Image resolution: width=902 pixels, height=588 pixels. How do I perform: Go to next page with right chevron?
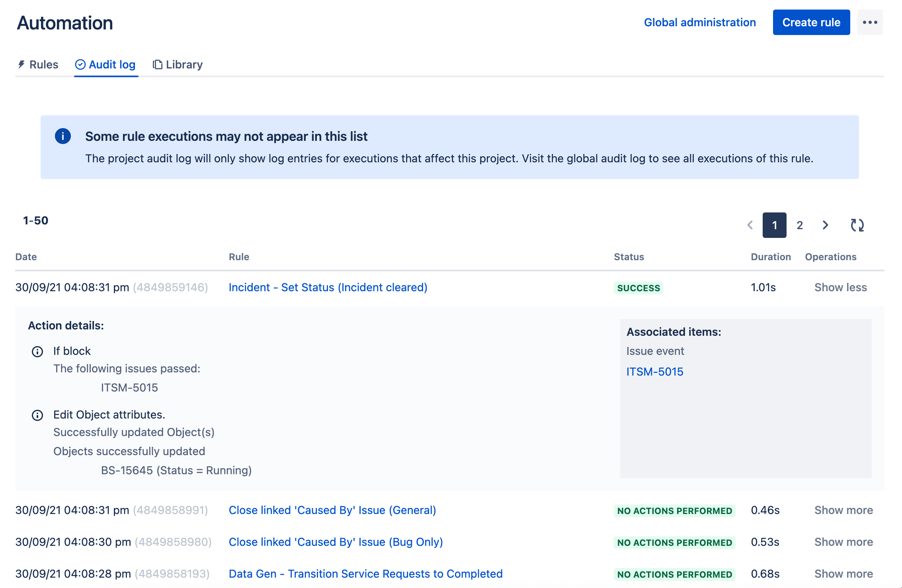825,225
